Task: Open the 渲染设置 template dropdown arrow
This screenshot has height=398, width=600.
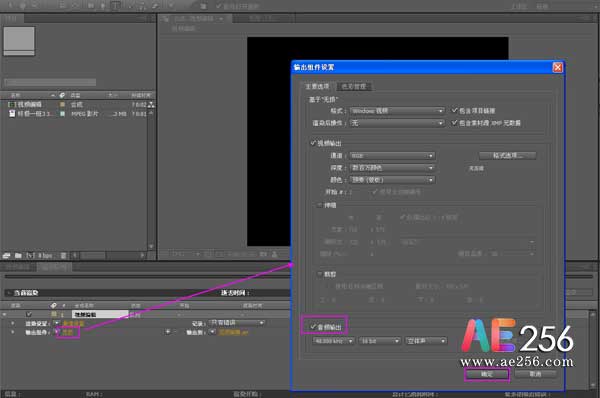Action: [x=57, y=323]
